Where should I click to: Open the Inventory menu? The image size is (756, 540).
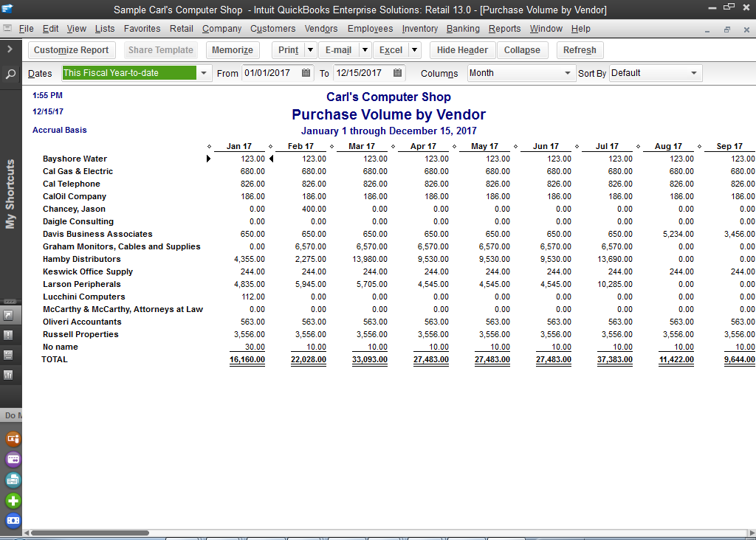coord(420,29)
